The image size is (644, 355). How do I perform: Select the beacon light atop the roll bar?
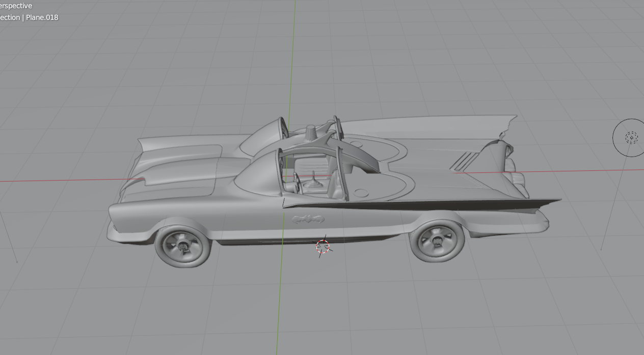tap(310, 133)
